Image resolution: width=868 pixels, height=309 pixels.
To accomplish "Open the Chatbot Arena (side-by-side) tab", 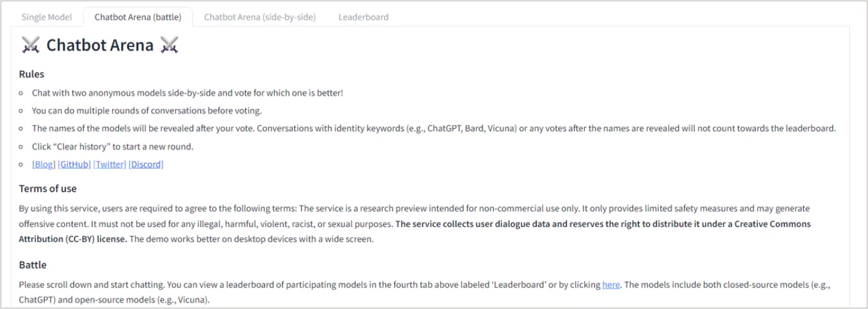I will pyautogui.click(x=260, y=17).
